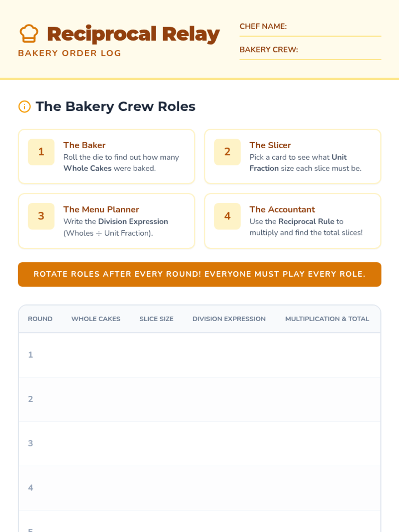Select the number 3 Menu Planner badge

[x=41, y=216]
